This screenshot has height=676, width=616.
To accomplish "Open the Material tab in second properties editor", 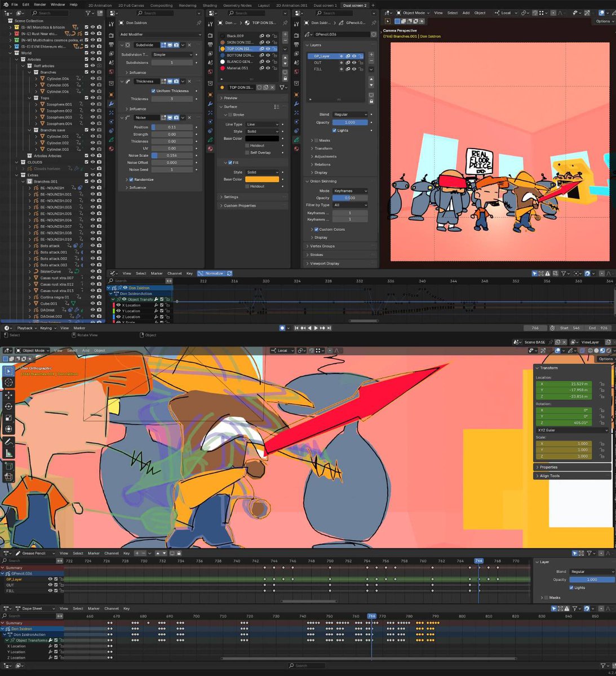I will tap(210, 149).
